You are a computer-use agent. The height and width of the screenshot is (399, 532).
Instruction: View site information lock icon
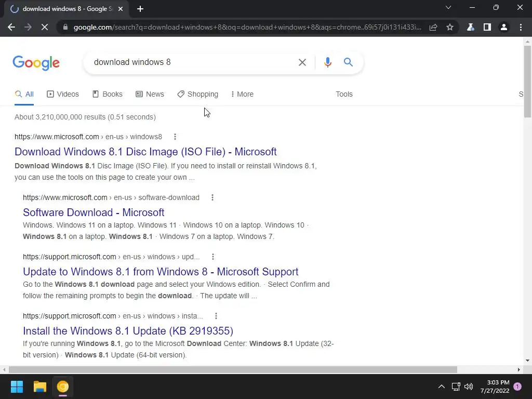pos(65,27)
